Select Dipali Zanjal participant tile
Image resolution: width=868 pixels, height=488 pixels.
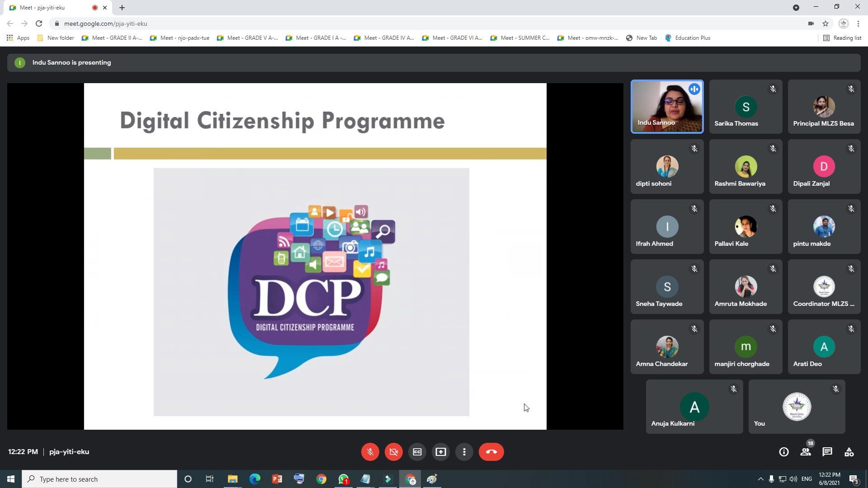click(x=824, y=167)
